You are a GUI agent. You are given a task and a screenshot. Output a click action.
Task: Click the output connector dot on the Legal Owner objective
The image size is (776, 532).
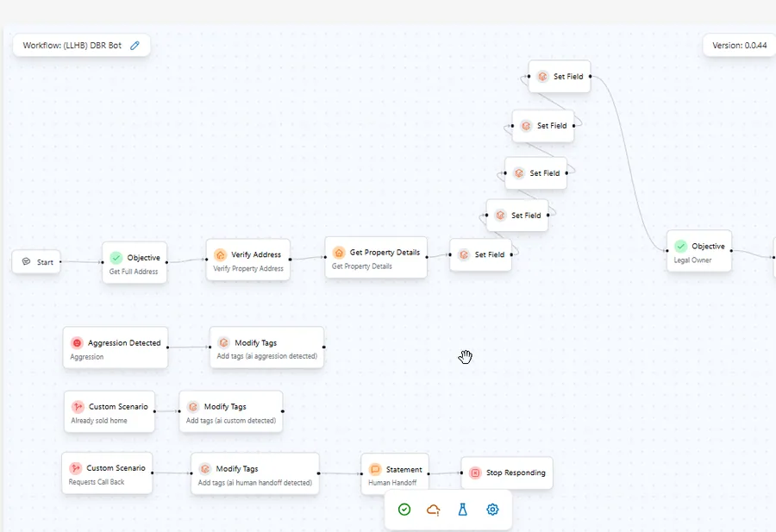(731, 251)
